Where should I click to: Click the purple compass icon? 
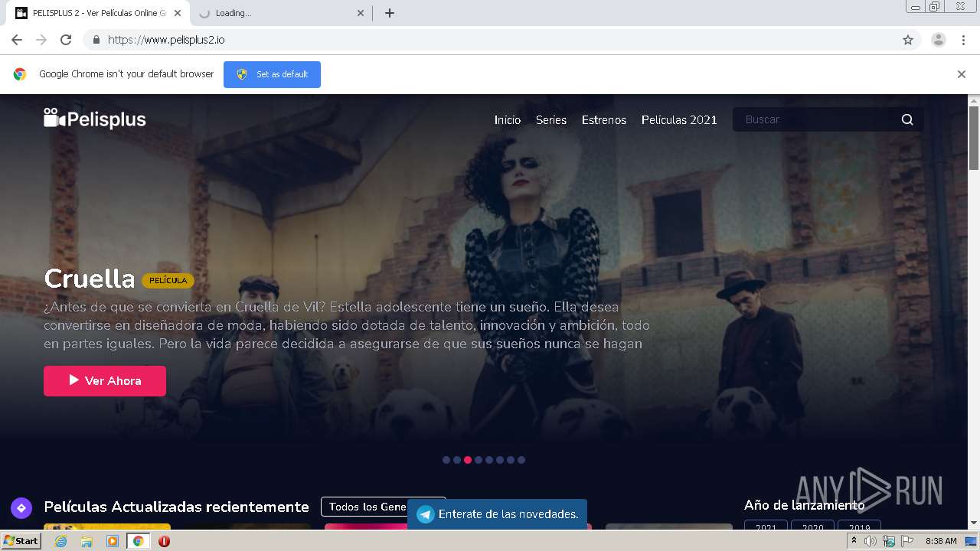[x=21, y=507]
